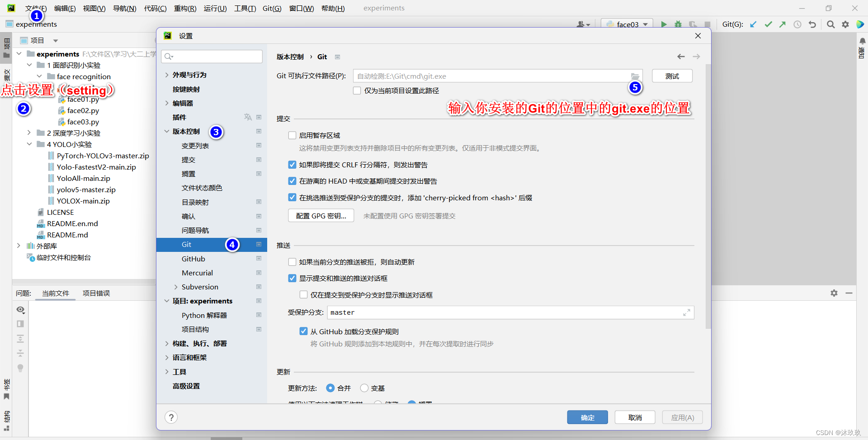Enable auto-update if push rejected checkbox
The width and height of the screenshot is (868, 440).
tap(292, 262)
